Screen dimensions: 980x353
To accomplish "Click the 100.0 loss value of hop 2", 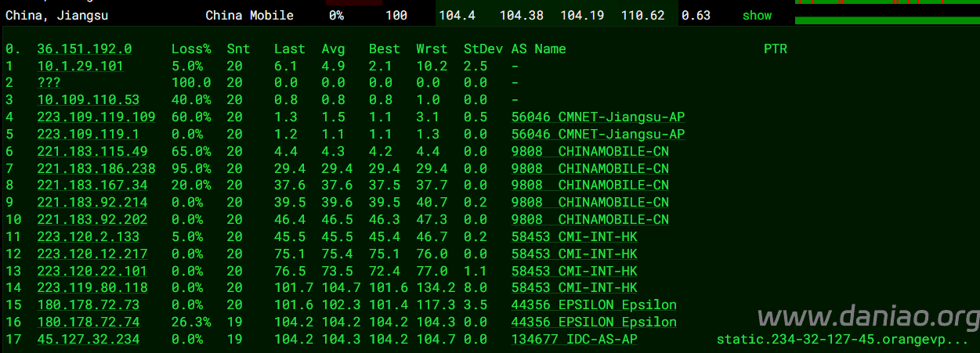I will pyautogui.click(x=191, y=83).
